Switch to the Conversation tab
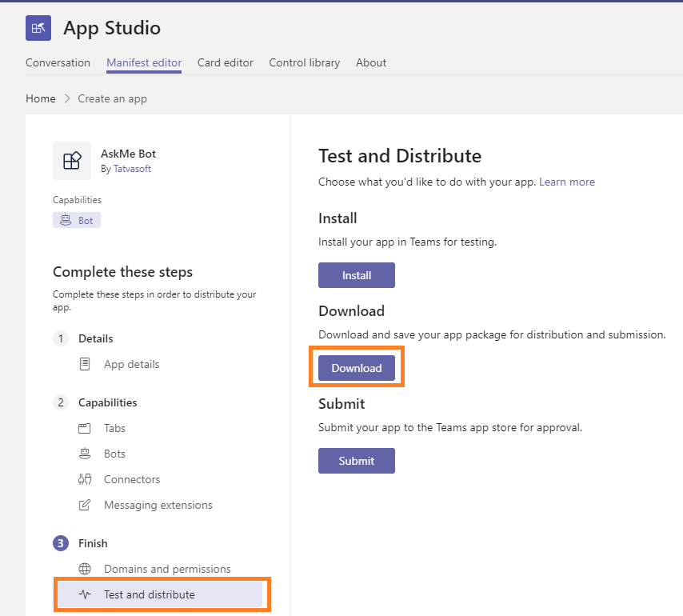683x616 pixels. pos(58,62)
